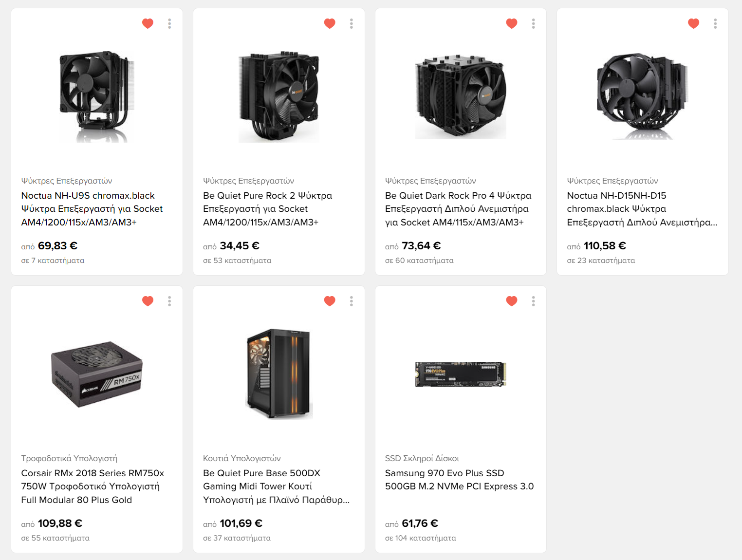Show options for Be Quiet Pure Base 500DX
742x560 pixels.
(352, 301)
